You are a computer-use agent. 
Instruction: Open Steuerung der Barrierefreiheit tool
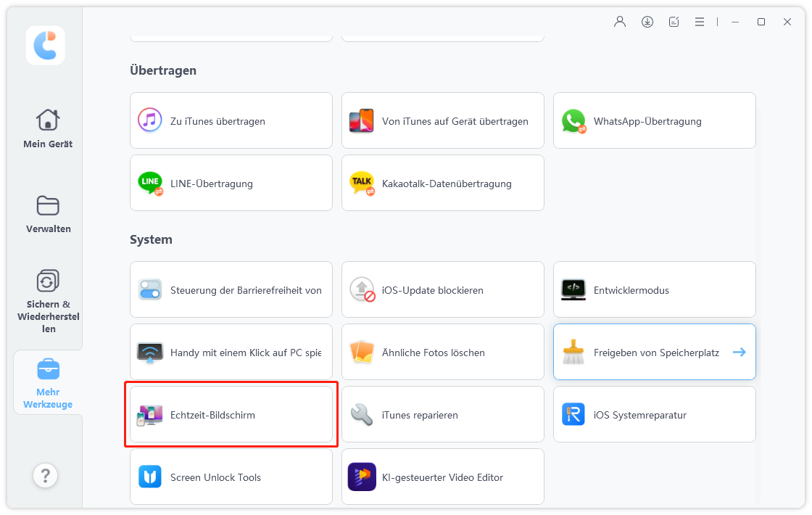[x=231, y=289]
